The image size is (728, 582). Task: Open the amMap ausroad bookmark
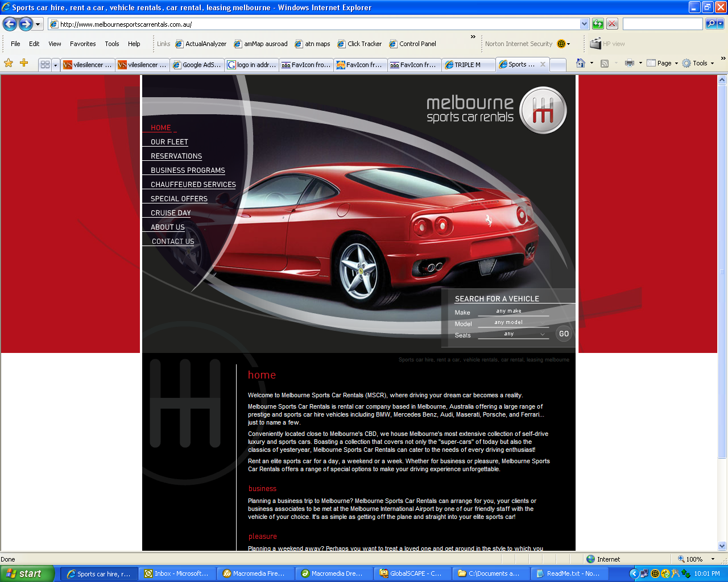coord(260,44)
